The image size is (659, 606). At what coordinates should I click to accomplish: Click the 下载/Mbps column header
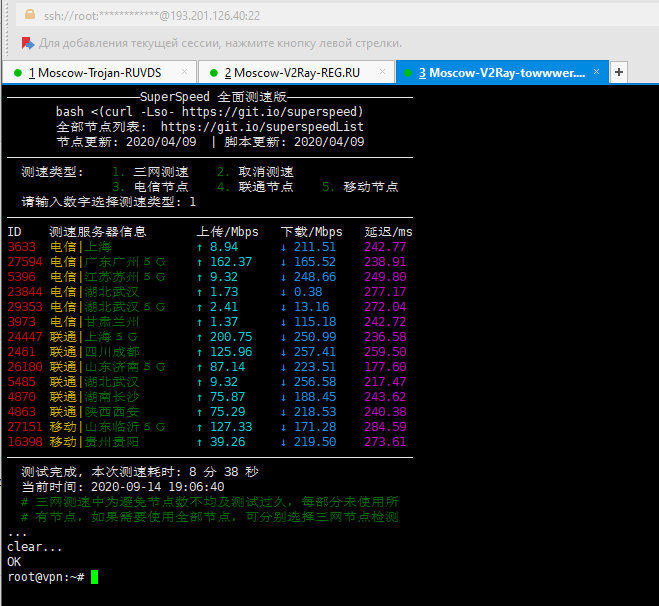(x=311, y=232)
